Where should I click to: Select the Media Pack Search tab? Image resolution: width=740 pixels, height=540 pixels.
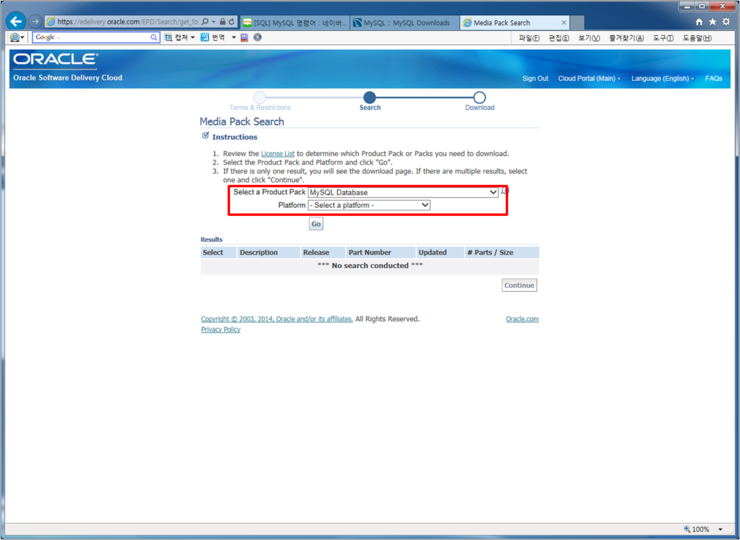tap(514, 23)
